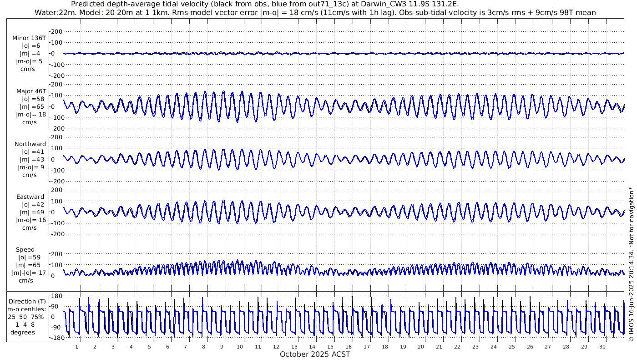Click the plot title mentioning Darwin_CW3
Viewport: 637px width, 364px height.
265,5
